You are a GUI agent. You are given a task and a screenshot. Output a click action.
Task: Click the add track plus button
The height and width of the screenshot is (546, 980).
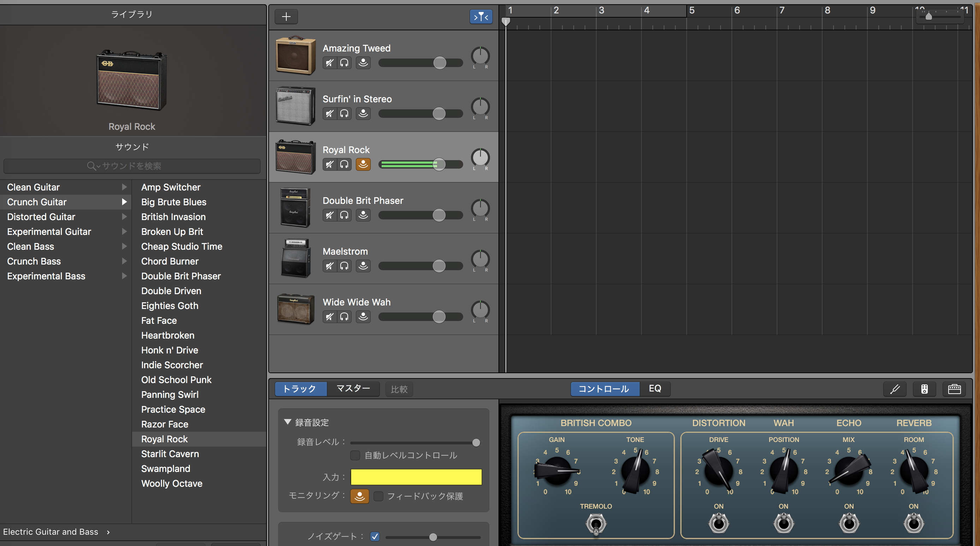coord(286,16)
